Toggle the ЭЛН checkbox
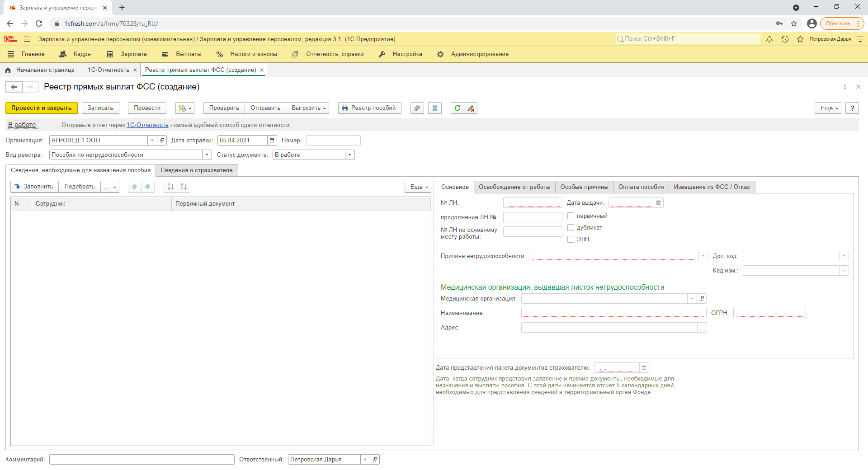Image resolution: width=868 pixels, height=470 pixels. pyautogui.click(x=571, y=240)
